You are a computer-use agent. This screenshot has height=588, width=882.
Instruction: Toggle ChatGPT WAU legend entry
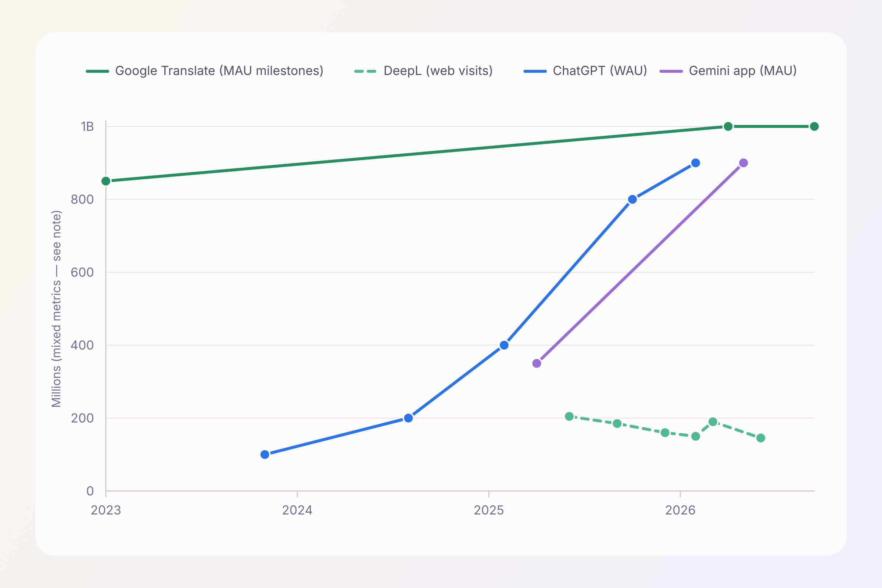[x=585, y=71]
